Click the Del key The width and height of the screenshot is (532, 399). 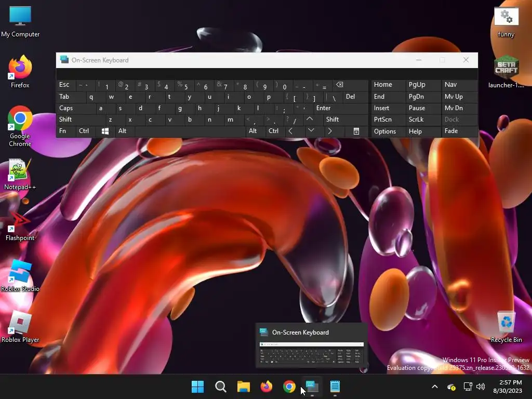355,97
